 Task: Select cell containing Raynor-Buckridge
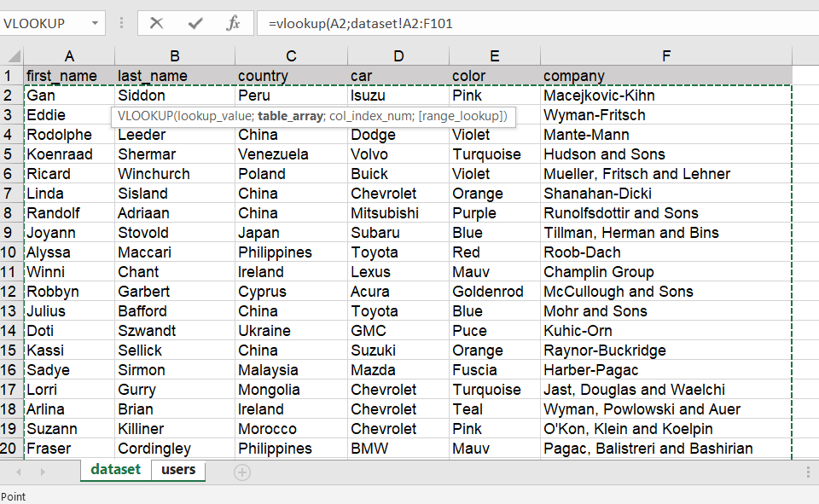[x=666, y=350]
